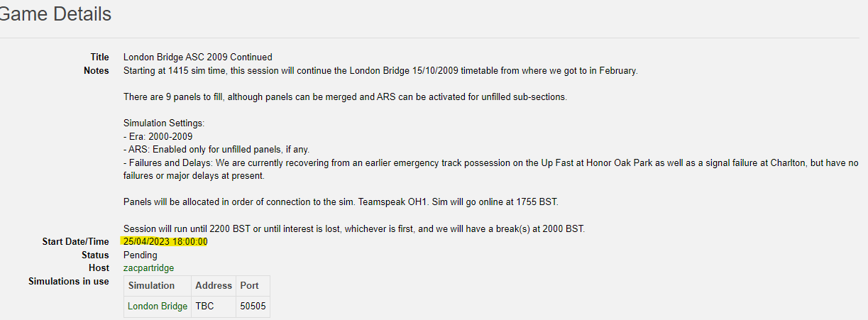This screenshot has height=320, width=868.
Task: Click the highlighted start date 25/04/2023 18:00:00
Action: pos(165,242)
